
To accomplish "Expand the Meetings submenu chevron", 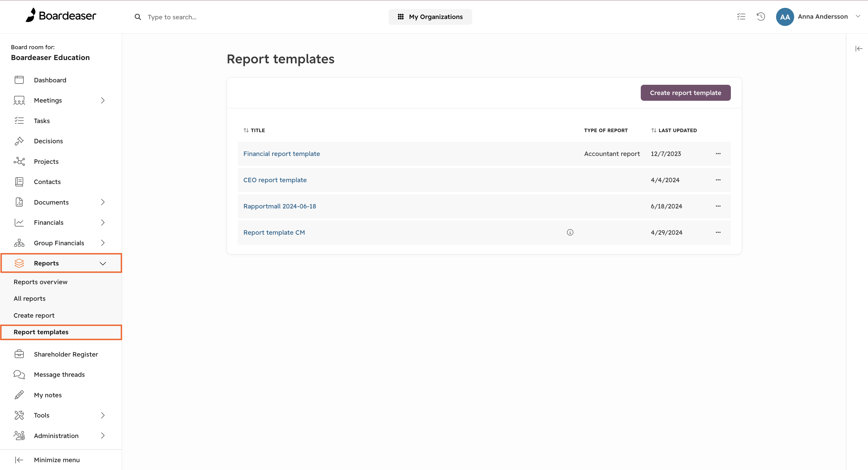I will (103, 100).
